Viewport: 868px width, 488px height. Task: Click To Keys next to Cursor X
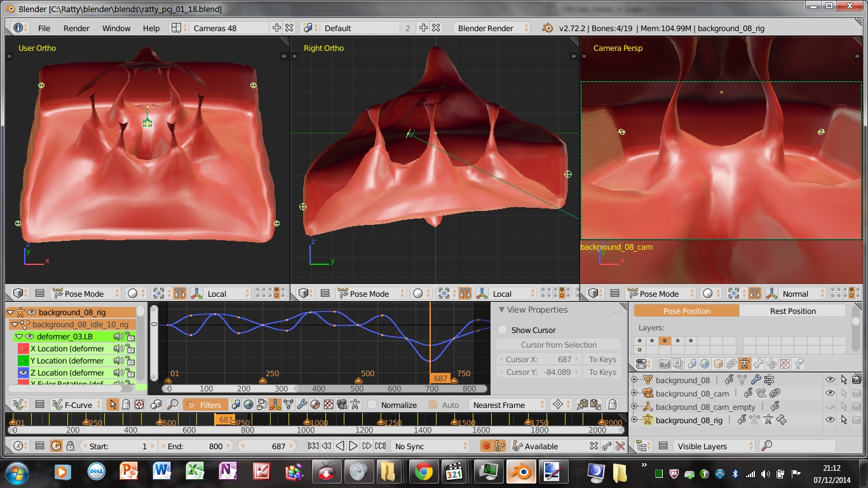pyautogui.click(x=602, y=359)
